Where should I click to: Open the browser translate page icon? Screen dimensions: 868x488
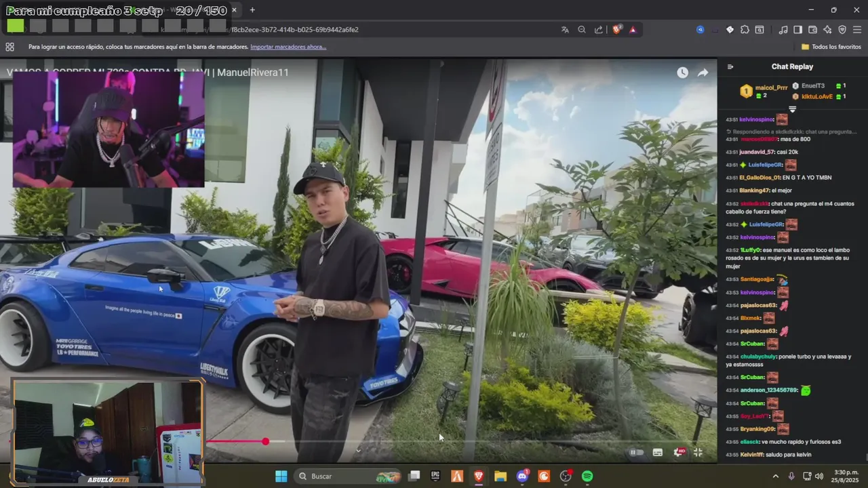pyautogui.click(x=565, y=30)
